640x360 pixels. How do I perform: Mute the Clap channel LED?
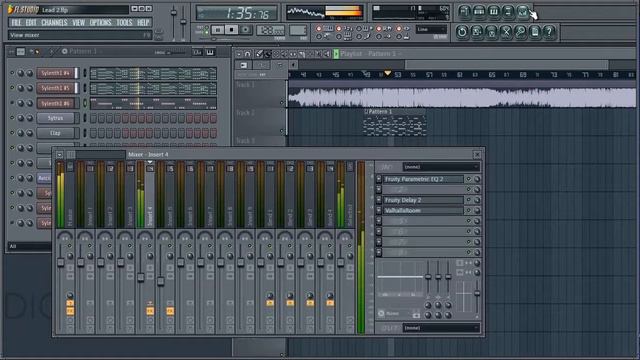click(12, 133)
